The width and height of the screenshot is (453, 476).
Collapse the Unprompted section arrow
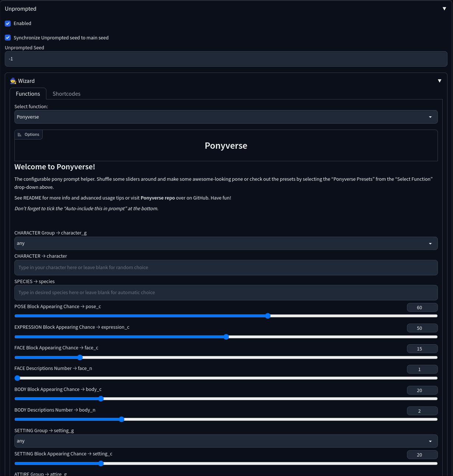pyautogui.click(x=444, y=8)
